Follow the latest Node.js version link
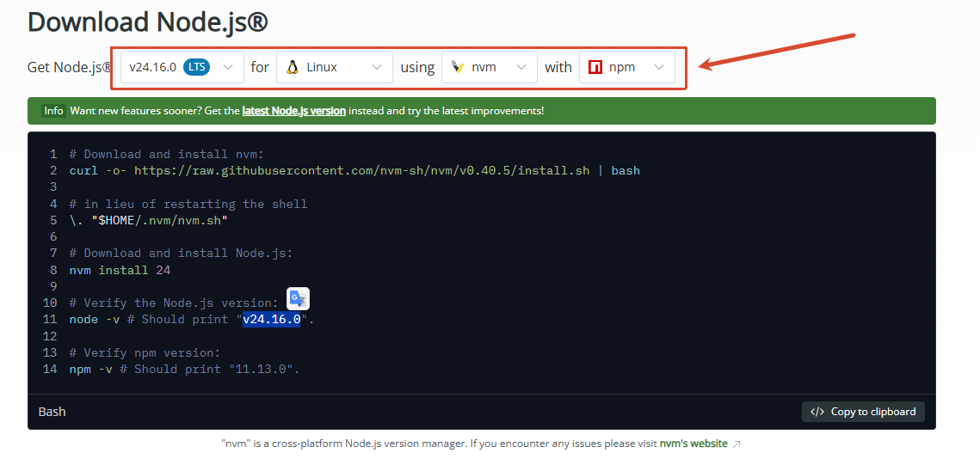 293,111
